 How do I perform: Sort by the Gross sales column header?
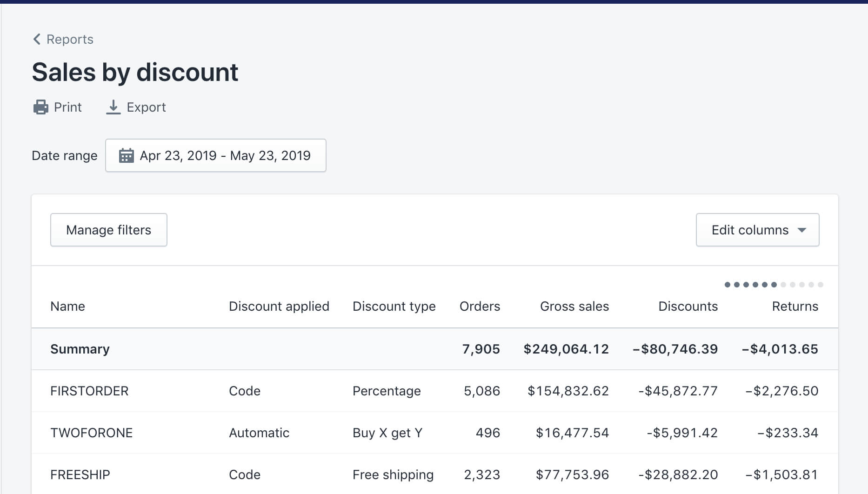tap(574, 306)
